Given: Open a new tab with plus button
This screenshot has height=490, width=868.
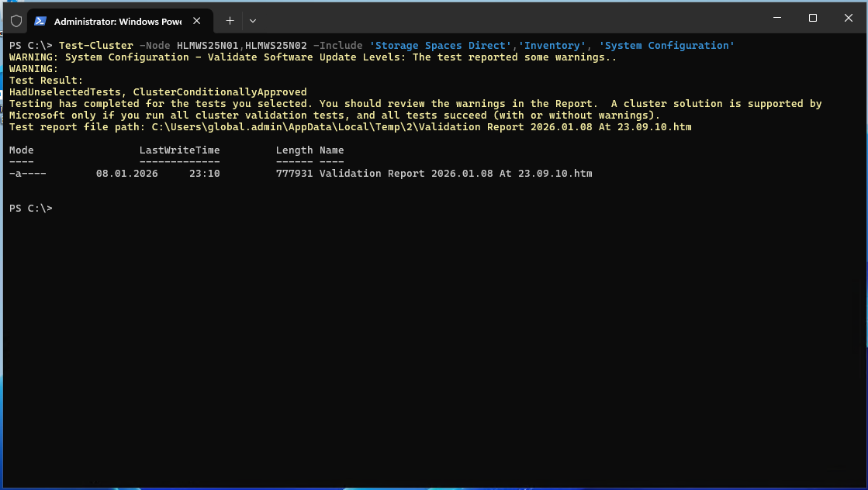Looking at the screenshot, I should tap(230, 21).
